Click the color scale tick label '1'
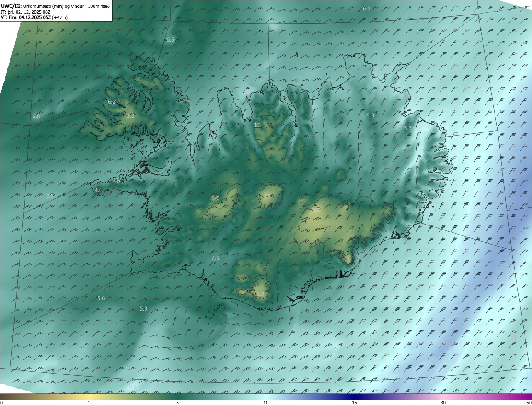The width and height of the screenshot is (532, 406). pyautogui.click(x=89, y=403)
